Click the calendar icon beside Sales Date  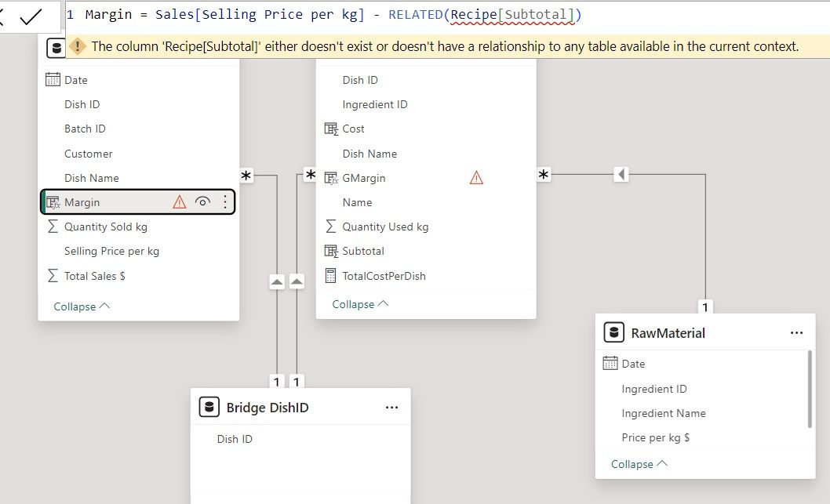(53, 80)
